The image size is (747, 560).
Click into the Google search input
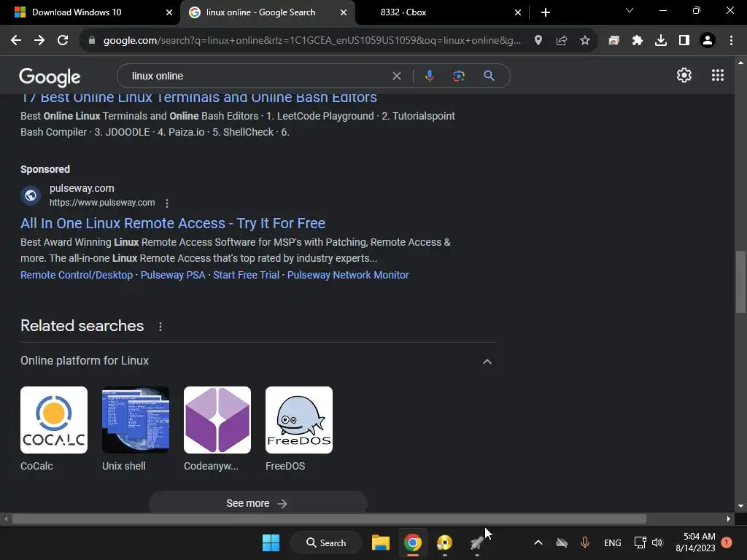pos(258,76)
